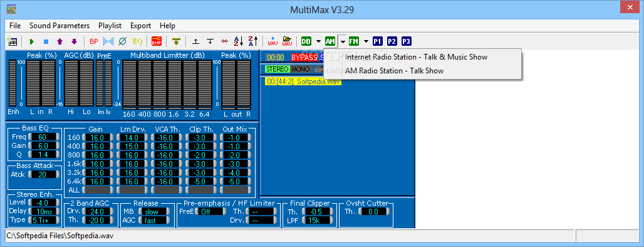Click the 00:00 time display
Screen dimensions: 644x247
click(x=275, y=58)
